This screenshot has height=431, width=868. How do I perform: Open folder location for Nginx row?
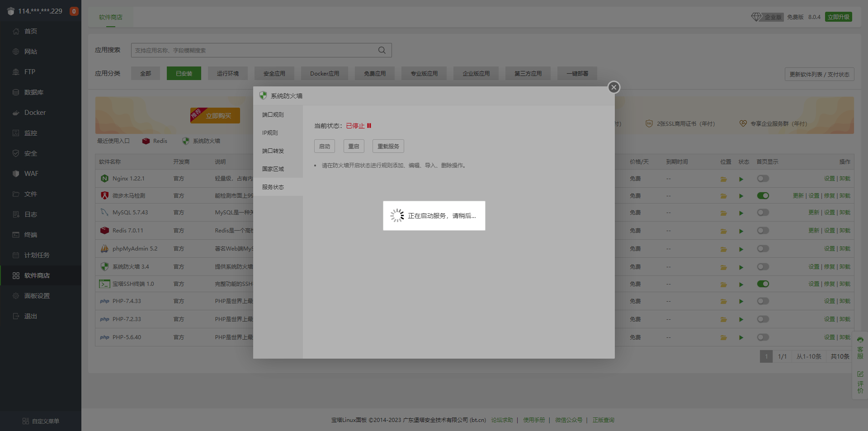click(x=723, y=179)
